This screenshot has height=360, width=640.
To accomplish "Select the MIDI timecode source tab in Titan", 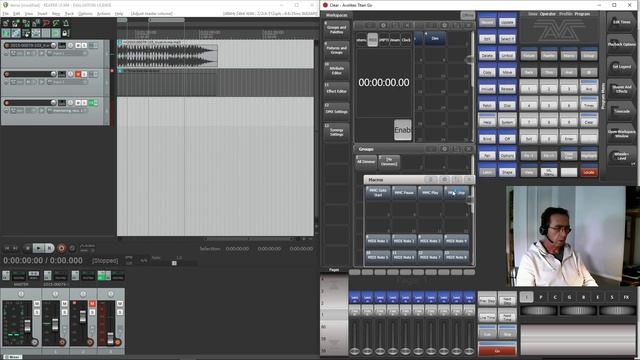I will [372, 40].
